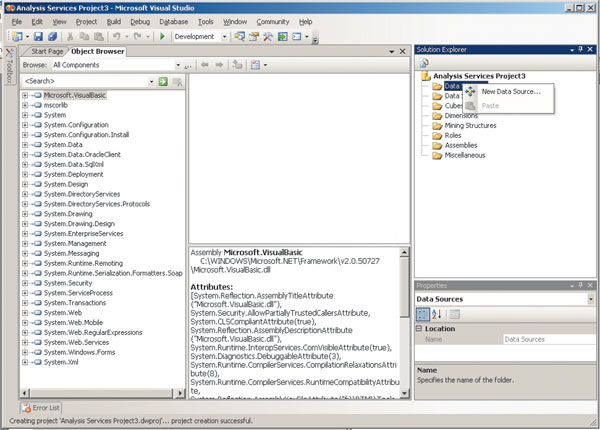Open the Properties Window toolbar icon
The width and height of the screenshot is (600, 430).
254,36
